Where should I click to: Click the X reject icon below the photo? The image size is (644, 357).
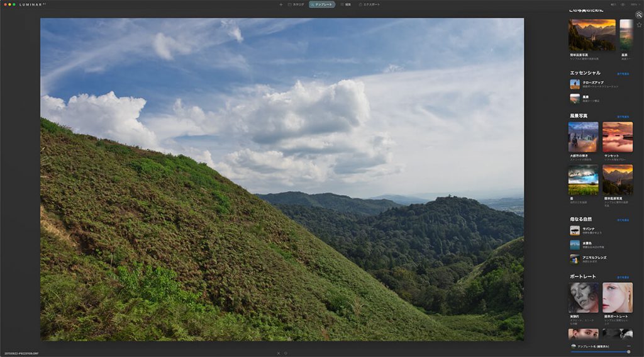click(x=278, y=353)
